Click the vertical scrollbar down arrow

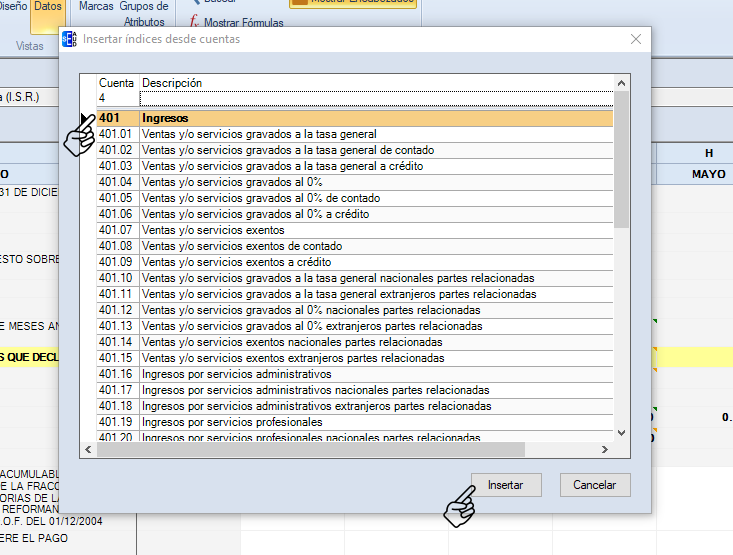[x=621, y=432]
